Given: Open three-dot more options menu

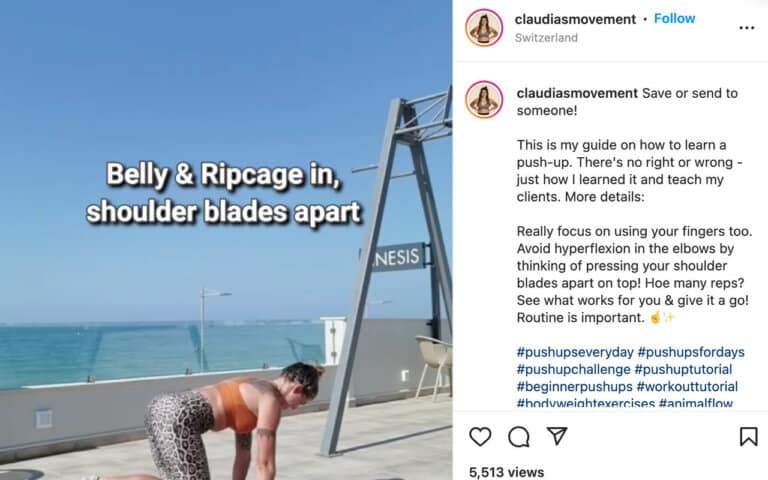Looking at the screenshot, I should pos(746,28).
